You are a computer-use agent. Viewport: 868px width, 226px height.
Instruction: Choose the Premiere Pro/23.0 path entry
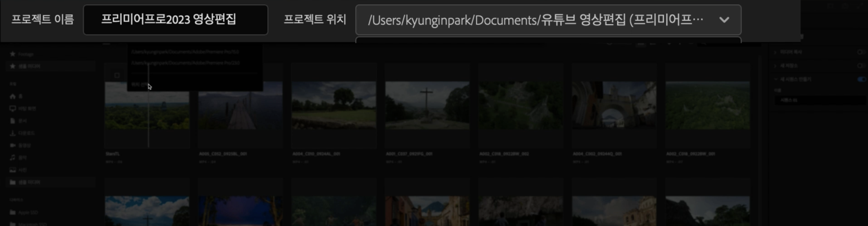185,63
